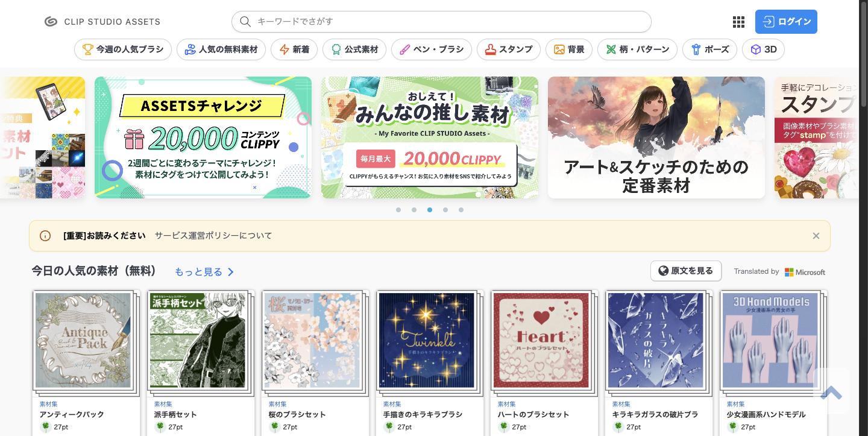This screenshot has height=436, width=868.
Task: Open 今週の人気ブラシ category
Action: point(123,49)
